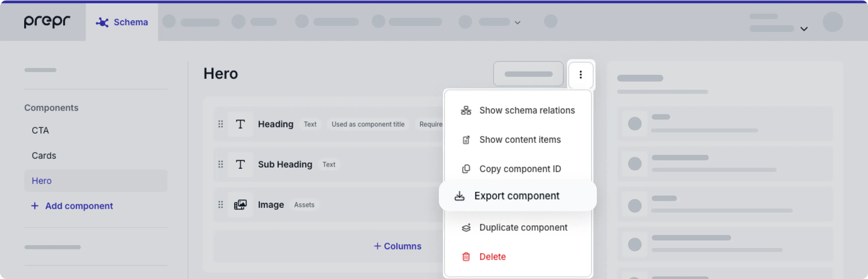Grab the Sub Heading drag handle

[x=220, y=164]
